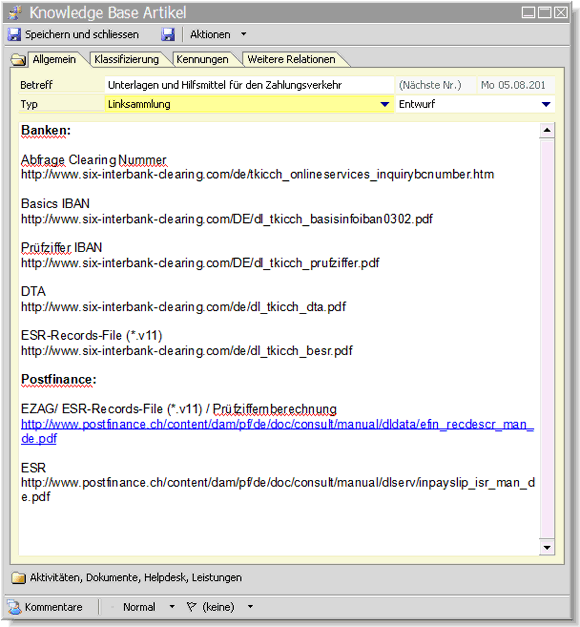Image resolution: width=580 pixels, height=627 pixels.
Task: Click the scrollbar up arrow
Action: (x=547, y=130)
